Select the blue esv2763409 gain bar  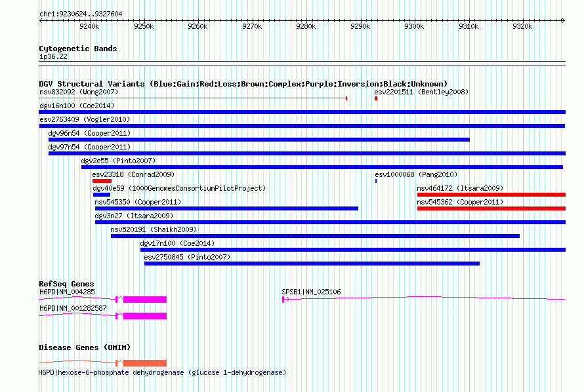coord(302,126)
